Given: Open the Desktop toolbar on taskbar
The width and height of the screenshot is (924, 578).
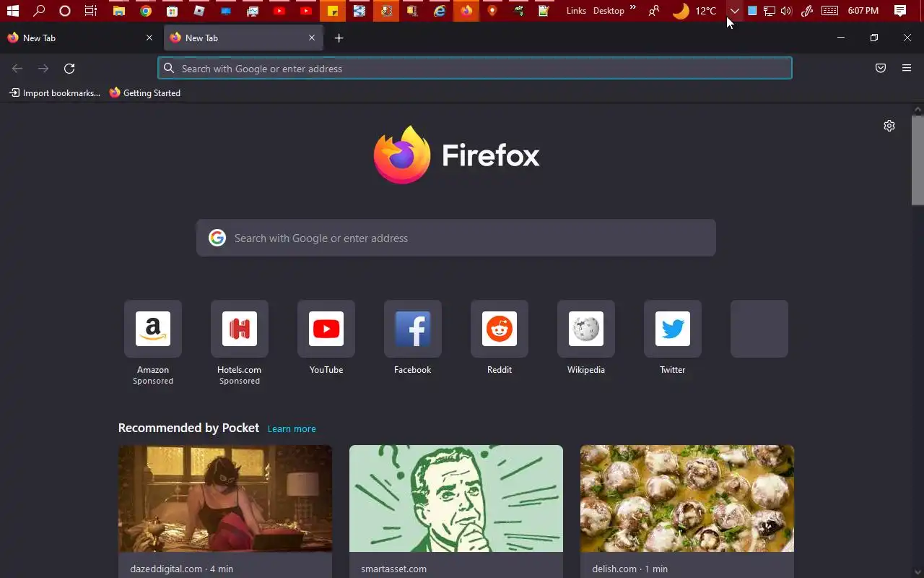Looking at the screenshot, I should (x=609, y=11).
